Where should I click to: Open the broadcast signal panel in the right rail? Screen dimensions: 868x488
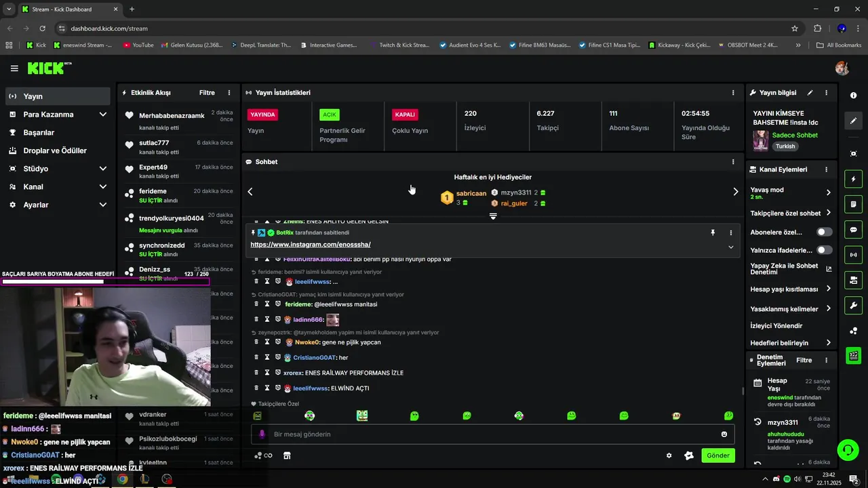(x=854, y=255)
